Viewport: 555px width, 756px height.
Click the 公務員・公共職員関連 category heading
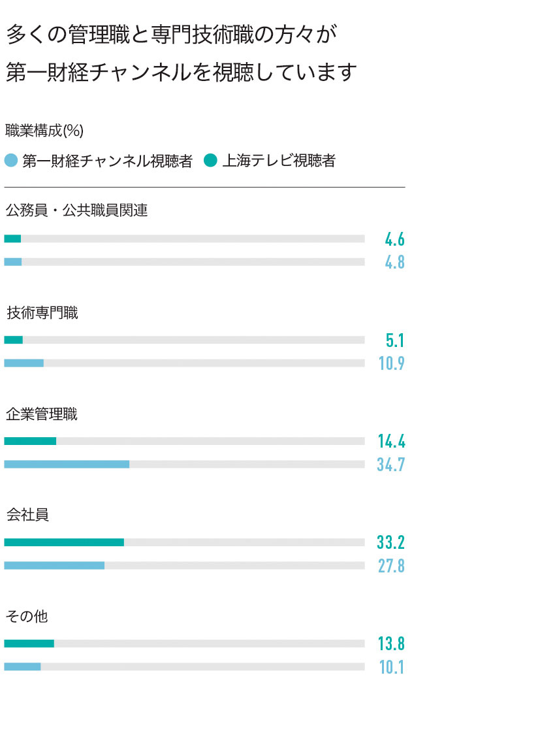pos(76,210)
